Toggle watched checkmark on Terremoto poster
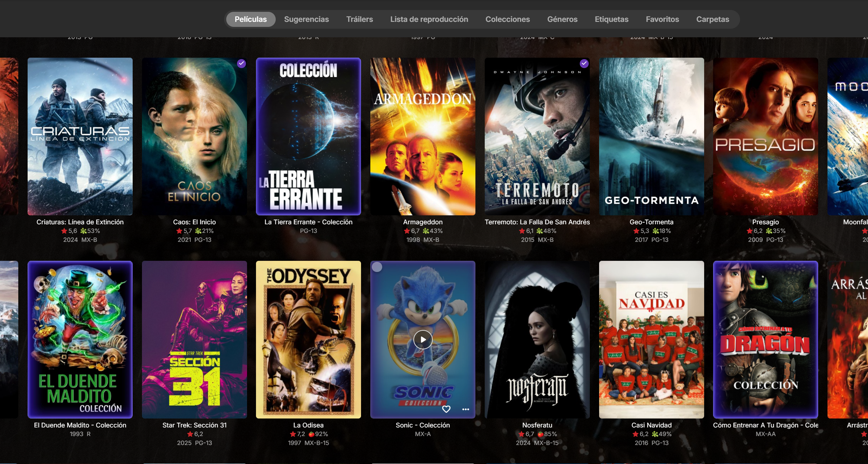Image resolution: width=868 pixels, height=464 pixels. [x=584, y=63]
